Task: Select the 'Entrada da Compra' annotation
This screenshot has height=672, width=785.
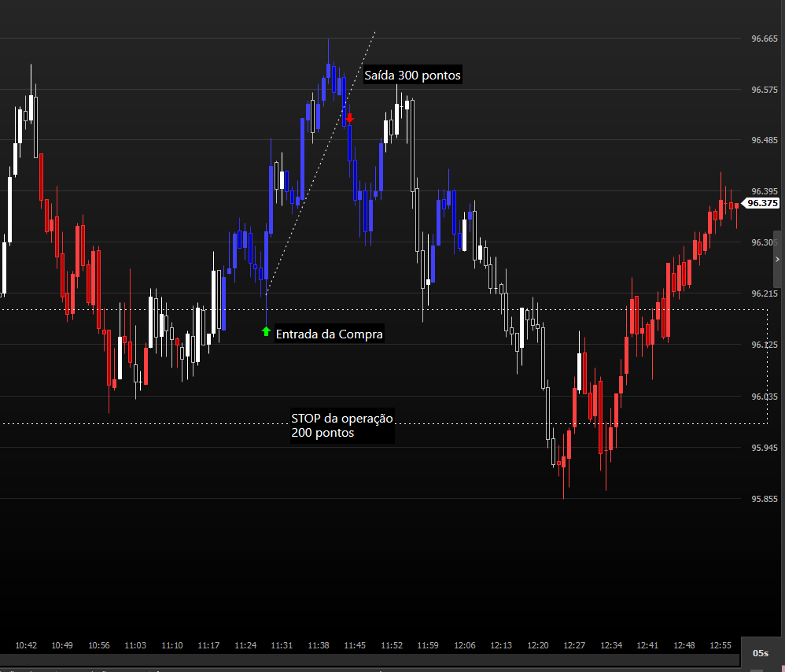Action: pos(329,334)
